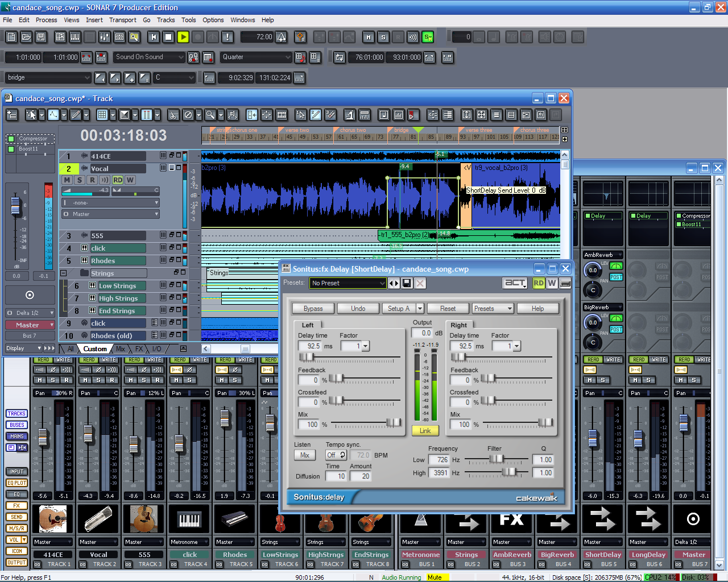728x582 pixels.
Task: Create a new project file
Action: point(11,37)
